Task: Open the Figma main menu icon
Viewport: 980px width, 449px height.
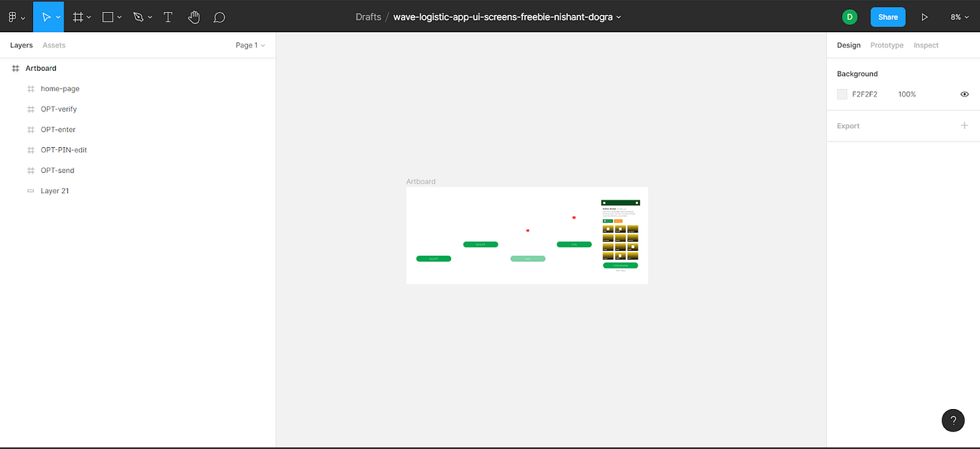Action: tap(13, 17)
